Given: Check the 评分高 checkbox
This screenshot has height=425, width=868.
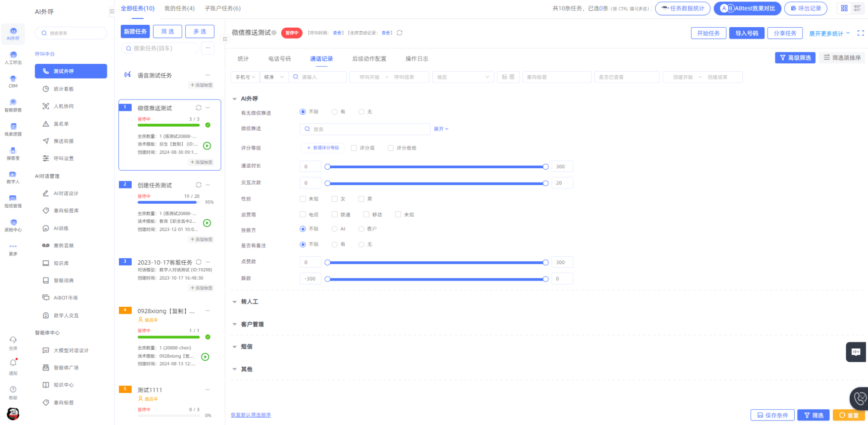Looking at the screenshot, I should tap(354, 148).
